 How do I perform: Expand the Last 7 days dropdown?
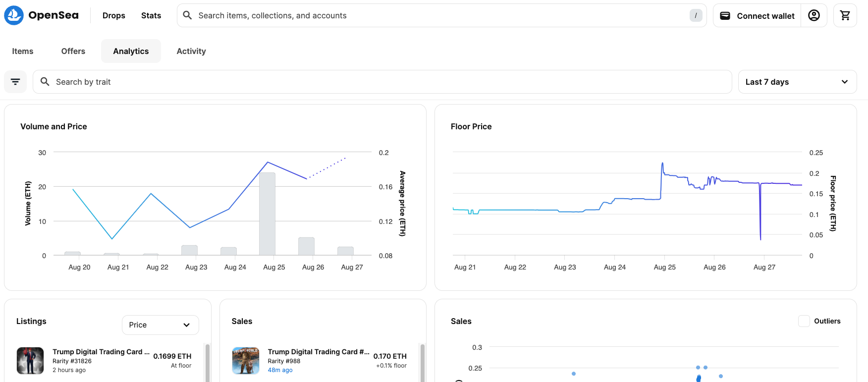797,82
